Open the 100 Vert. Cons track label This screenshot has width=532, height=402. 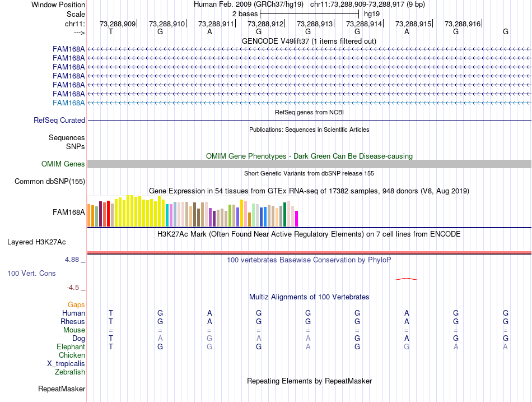pos(31,273)
